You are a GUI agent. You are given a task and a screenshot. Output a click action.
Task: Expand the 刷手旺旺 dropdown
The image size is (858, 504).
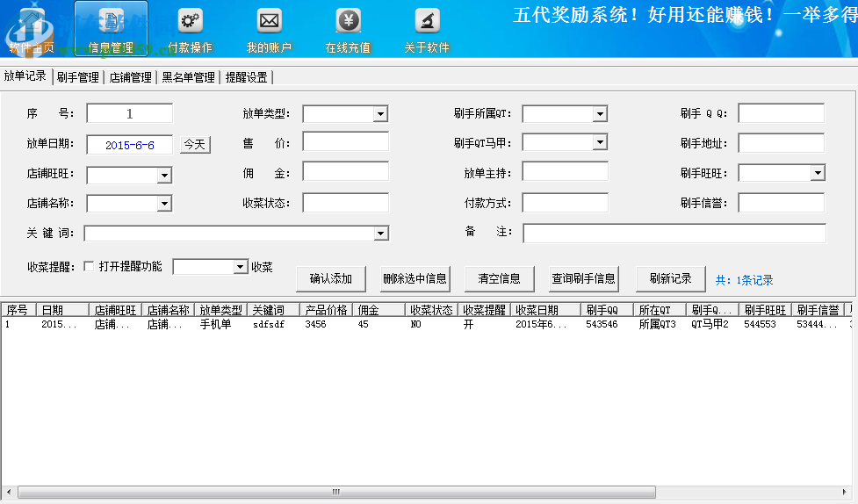[818, 173]
